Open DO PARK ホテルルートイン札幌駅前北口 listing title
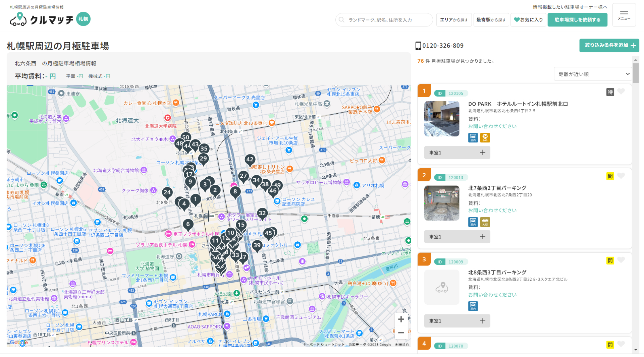This screenshot has width=644, height=357. [x=518, y=104]
